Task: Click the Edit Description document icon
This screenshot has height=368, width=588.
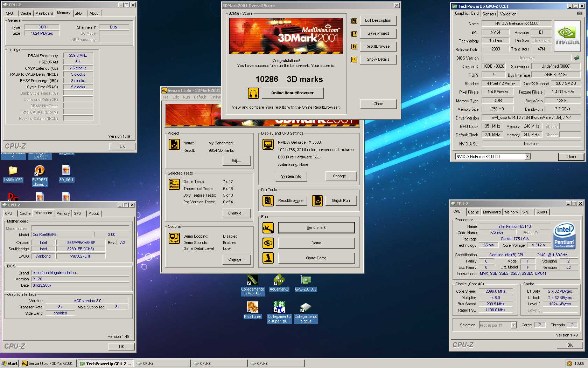Action: click(x=354, y=21)
